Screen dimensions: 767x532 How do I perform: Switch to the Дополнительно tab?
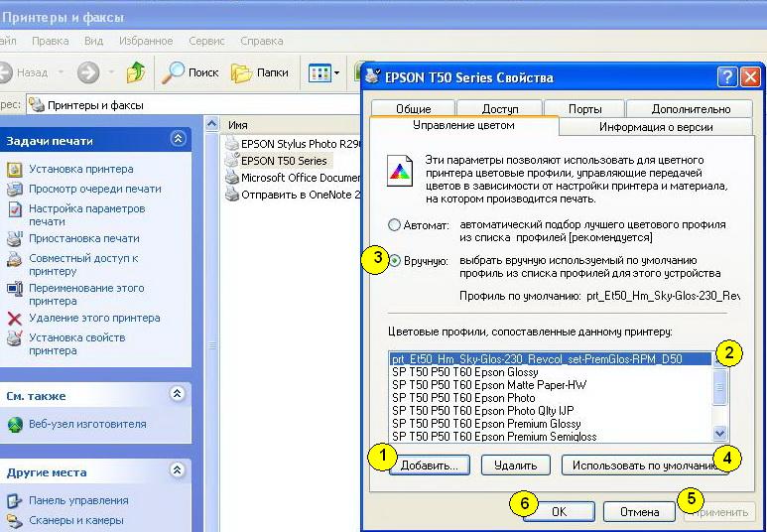click(690, 108)
